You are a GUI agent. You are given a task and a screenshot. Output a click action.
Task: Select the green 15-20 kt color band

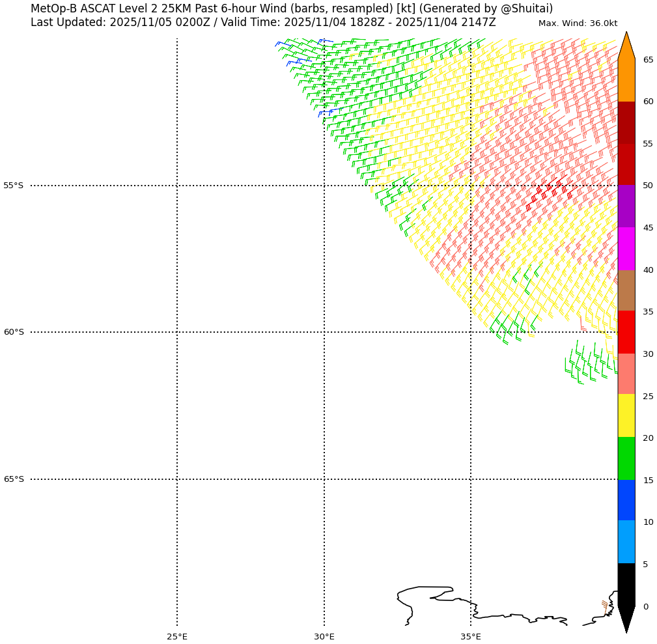pos(626,458)
